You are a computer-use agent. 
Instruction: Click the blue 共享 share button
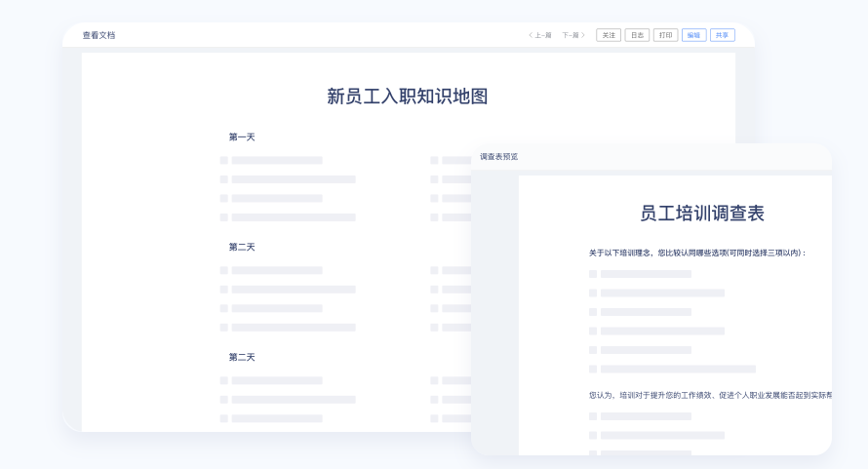coord(723,35)
